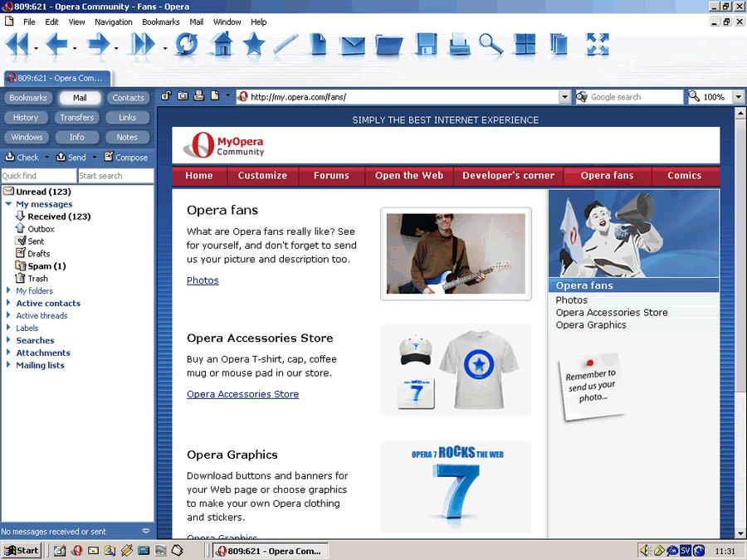The width and height of the screenshot is (747, 560).
Task: Collapse the My messages tree
Action: (x=8, y=203)
